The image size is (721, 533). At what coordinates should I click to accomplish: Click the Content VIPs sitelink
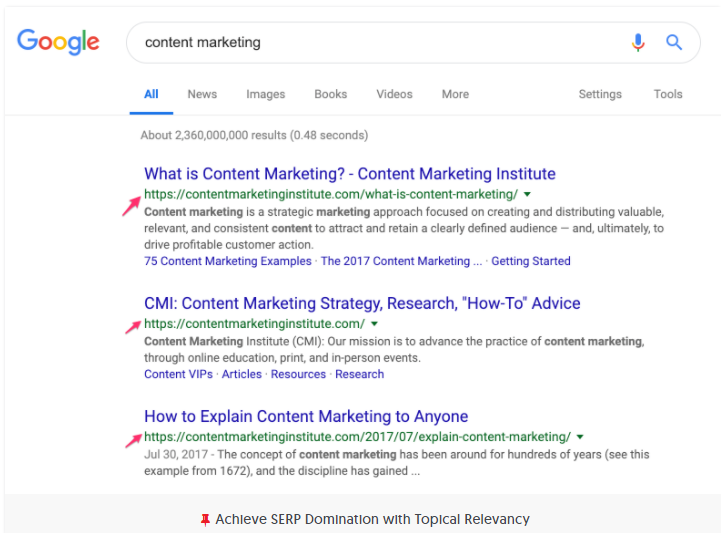(x=178, y=374)
